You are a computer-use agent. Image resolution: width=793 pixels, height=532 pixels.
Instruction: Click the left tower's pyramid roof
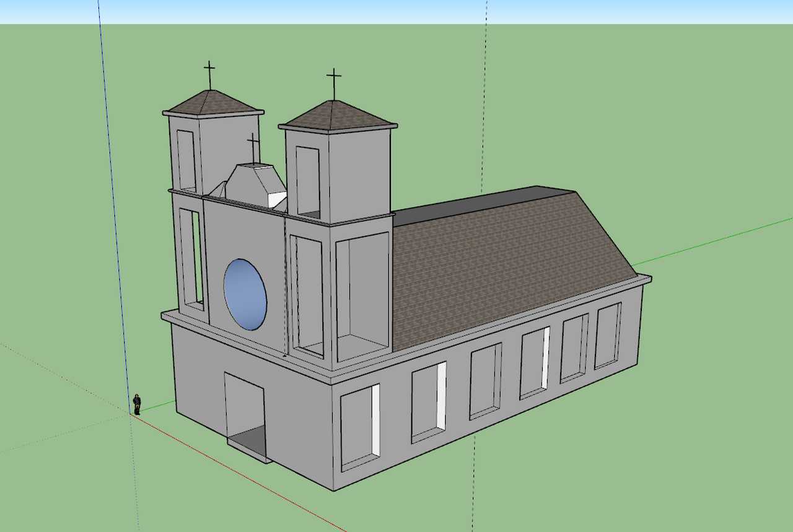212,102
